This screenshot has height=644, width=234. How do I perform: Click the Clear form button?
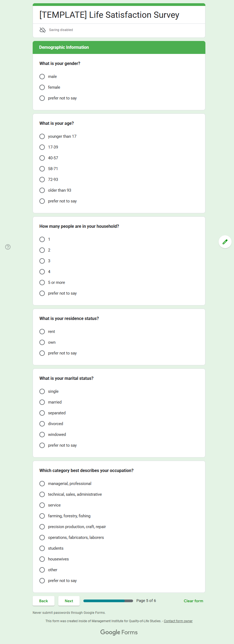pos(193,601)
